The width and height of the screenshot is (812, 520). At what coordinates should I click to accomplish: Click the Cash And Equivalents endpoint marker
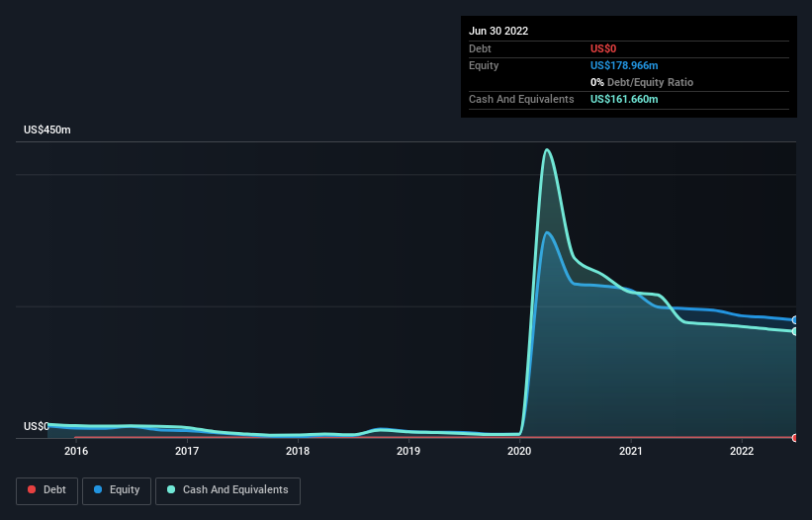point(795,331)
